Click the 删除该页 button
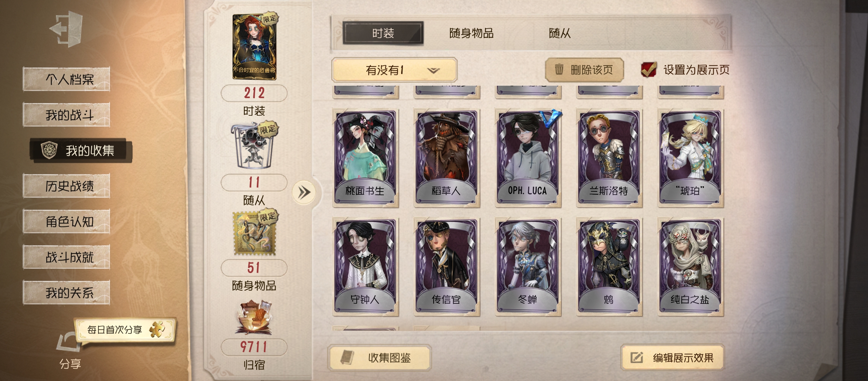This screenshot has height=381, width=868. point(584,69)
